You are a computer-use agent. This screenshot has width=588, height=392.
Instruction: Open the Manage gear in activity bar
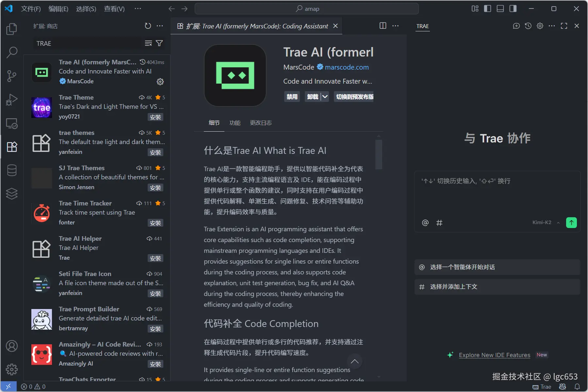tap(12, 369)
